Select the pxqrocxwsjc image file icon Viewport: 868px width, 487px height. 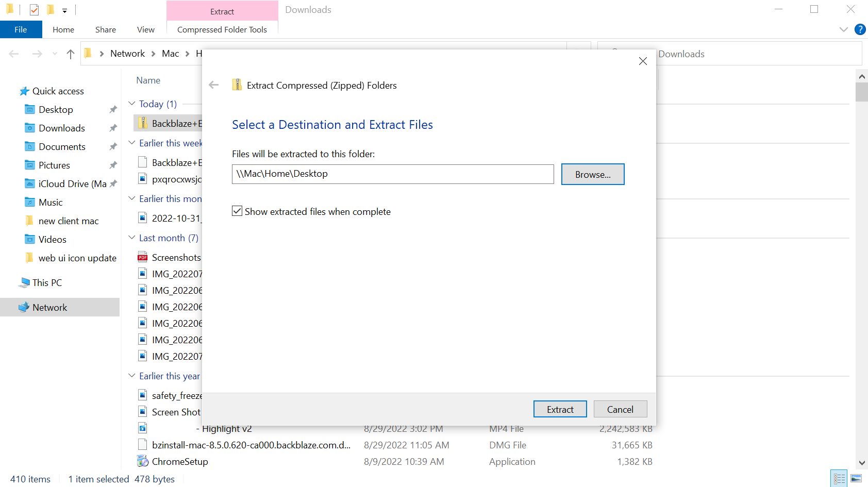[x=143, y=179]
